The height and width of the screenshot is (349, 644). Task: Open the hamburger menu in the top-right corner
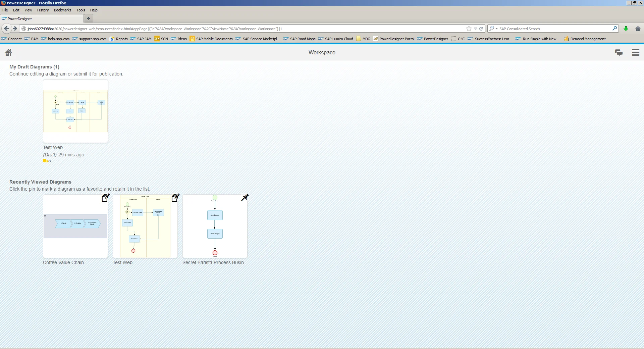pos(636,52)
